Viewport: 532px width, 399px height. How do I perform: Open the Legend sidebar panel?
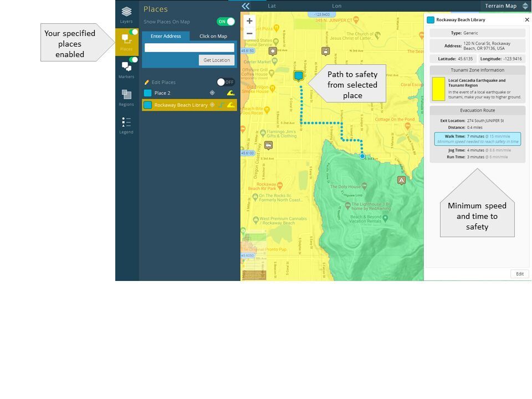tap(126, 126)
